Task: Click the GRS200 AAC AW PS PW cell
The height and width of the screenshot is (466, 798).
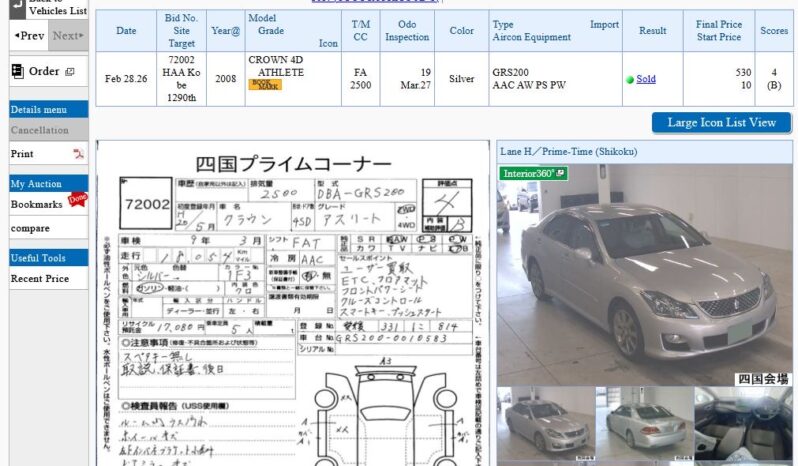Action: point(556,79)
